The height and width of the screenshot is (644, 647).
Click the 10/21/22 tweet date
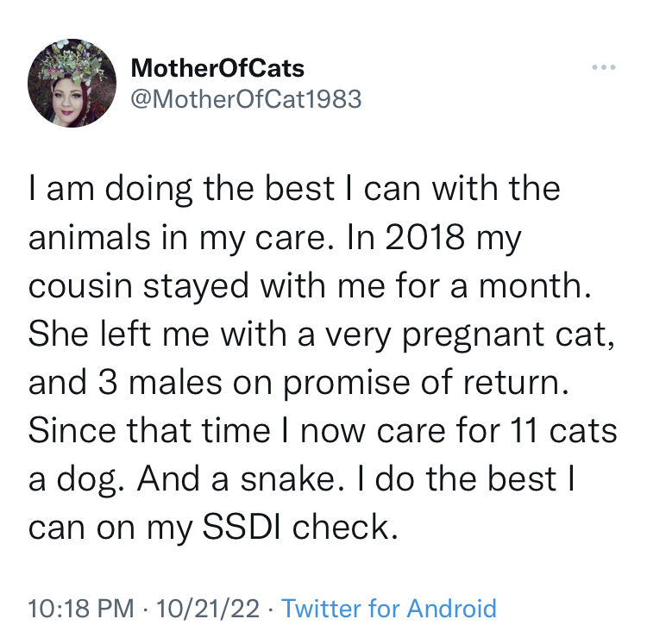pos(208,609)
